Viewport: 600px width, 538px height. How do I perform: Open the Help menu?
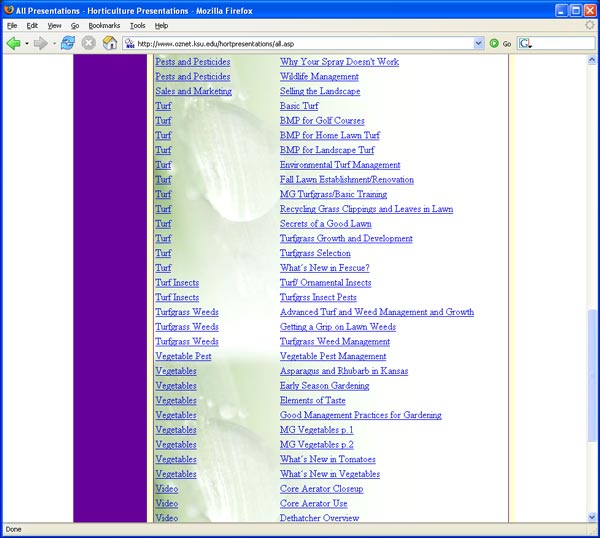click(161, 26)
